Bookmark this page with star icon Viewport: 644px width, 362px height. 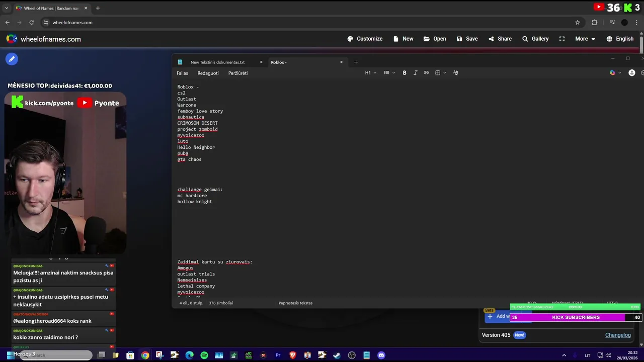[578, 22]
